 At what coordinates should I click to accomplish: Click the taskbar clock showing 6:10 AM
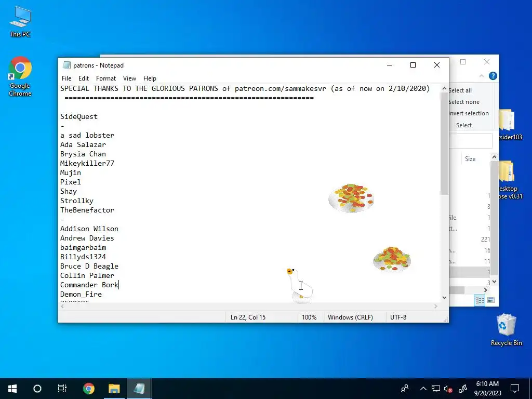pos(487,389)
